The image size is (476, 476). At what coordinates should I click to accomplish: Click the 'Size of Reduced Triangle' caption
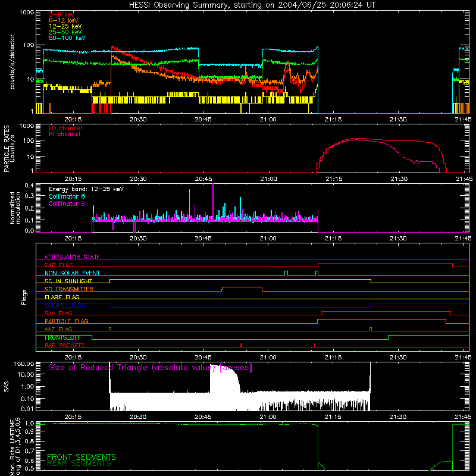click(151, 368)
